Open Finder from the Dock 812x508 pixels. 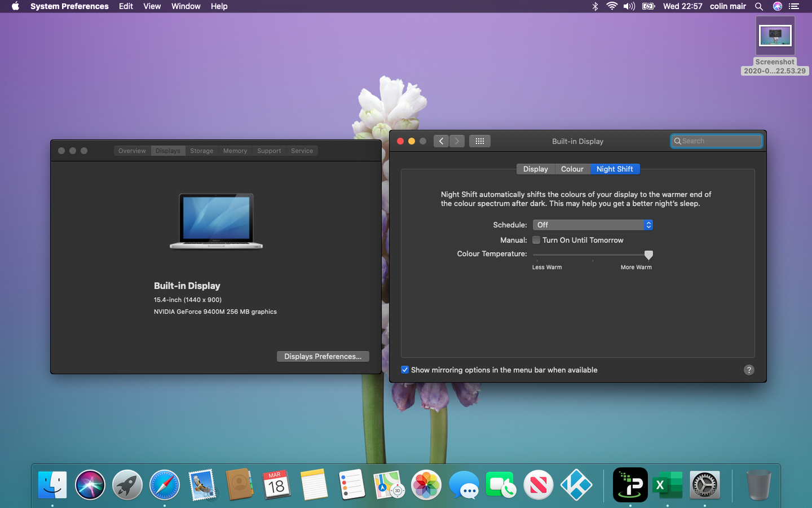[52, 485]
